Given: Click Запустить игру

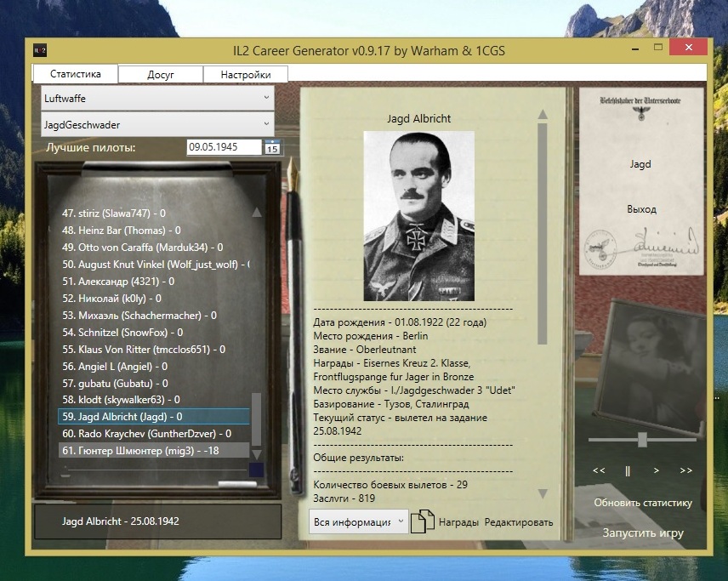Looking at the screenshot, I should click(643, 533).
